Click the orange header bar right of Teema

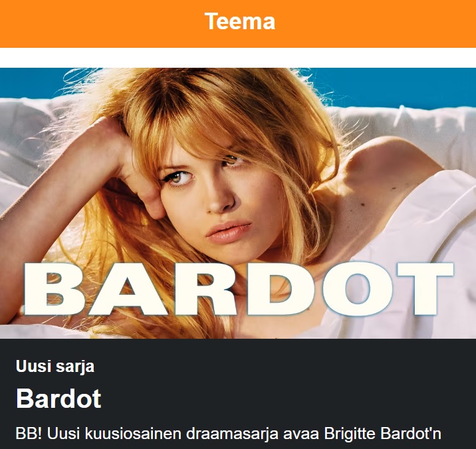(376, 24)
